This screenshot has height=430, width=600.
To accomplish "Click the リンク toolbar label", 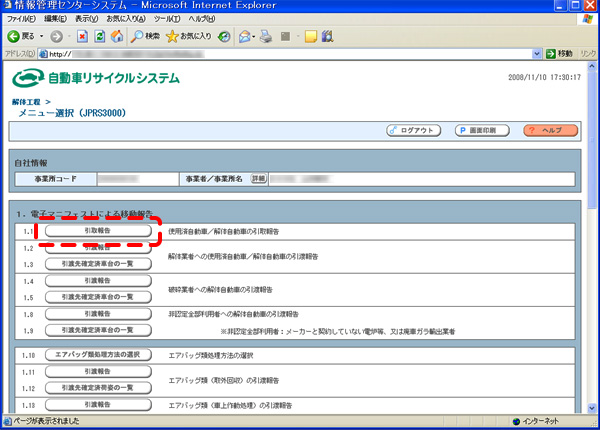I will (589, 54).
